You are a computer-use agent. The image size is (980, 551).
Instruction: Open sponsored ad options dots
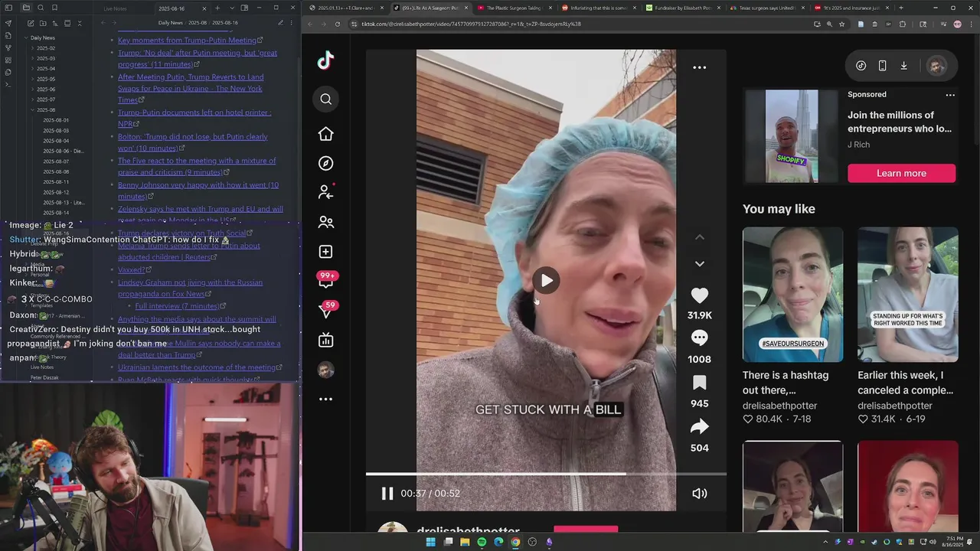(x=950, y=95)
